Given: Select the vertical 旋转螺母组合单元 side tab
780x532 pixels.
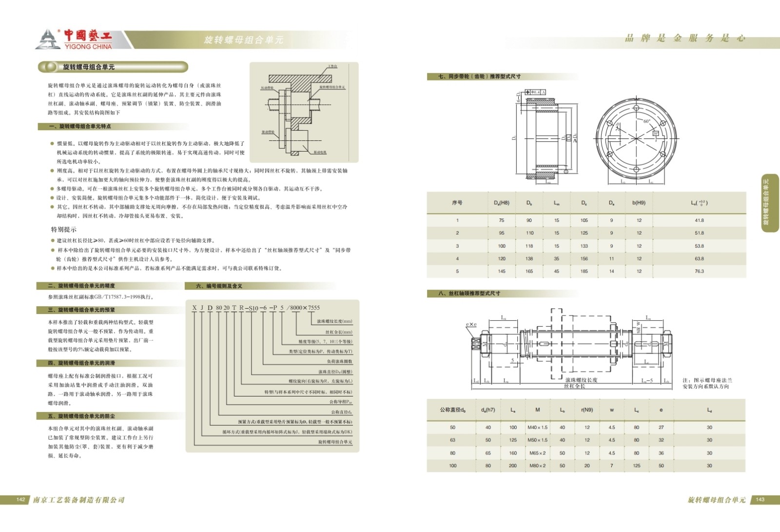Looking at the screenshot, I should 770,203.
